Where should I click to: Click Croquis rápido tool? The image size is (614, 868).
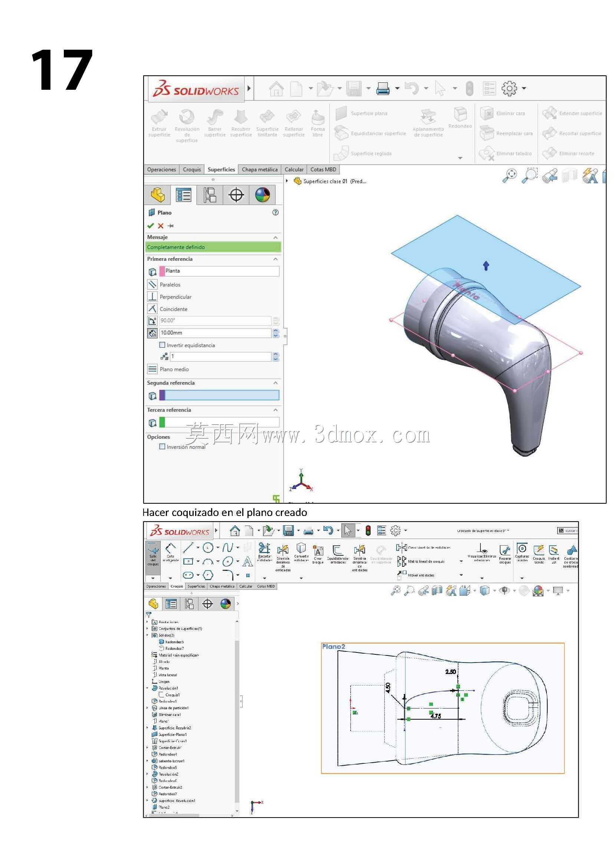click(x=539, y=554)
